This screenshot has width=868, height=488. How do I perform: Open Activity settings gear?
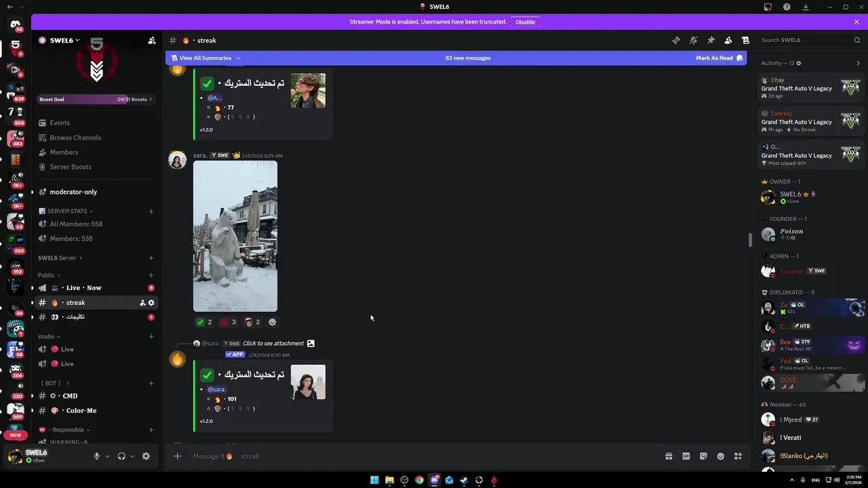click(x=798, y=63)
